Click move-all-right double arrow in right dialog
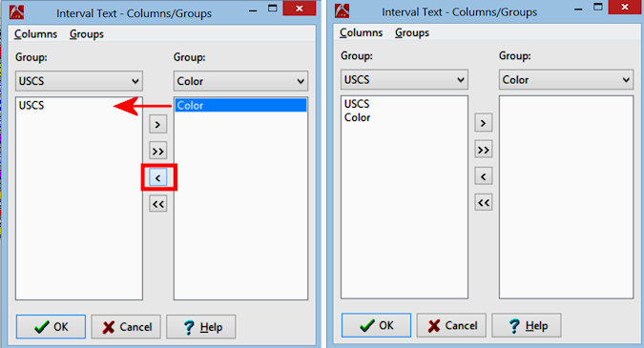Image resolution: width=644 pixels, height=348 pixels. 484,150
